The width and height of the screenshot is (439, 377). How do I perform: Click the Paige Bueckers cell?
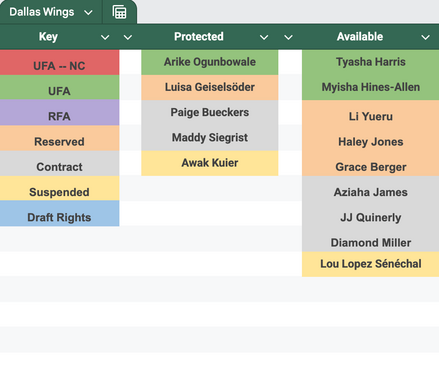coord(210,113)
